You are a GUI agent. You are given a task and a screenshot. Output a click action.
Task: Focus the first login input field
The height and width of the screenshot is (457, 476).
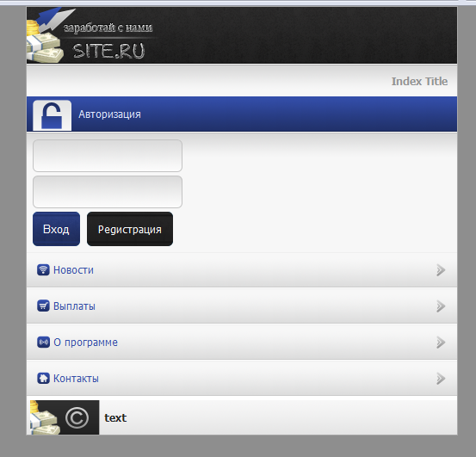(x=108, y=156)
